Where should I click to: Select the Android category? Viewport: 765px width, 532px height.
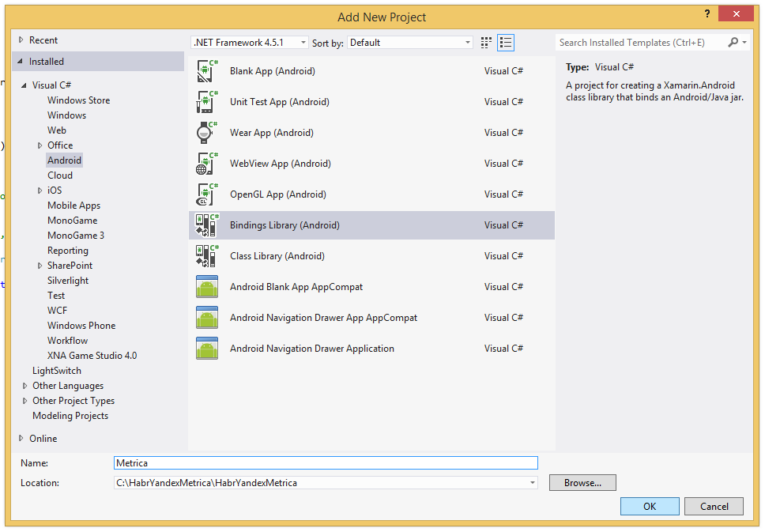[64, 160]
